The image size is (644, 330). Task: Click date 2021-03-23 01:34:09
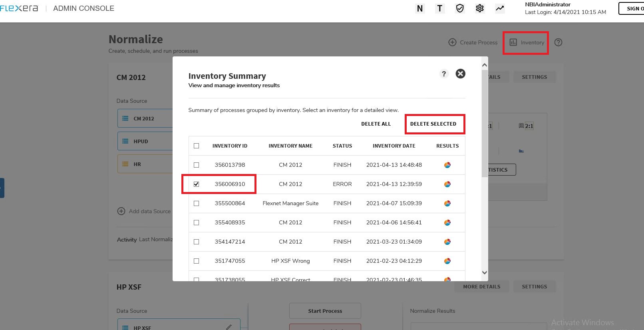(x=394, y=242)
